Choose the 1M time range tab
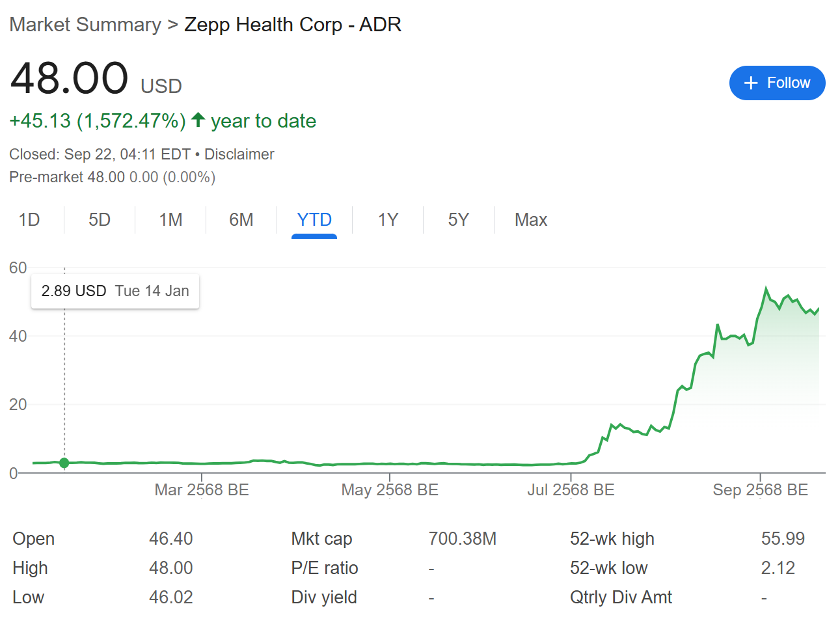840x617 pixels. [x=170, y=220]
